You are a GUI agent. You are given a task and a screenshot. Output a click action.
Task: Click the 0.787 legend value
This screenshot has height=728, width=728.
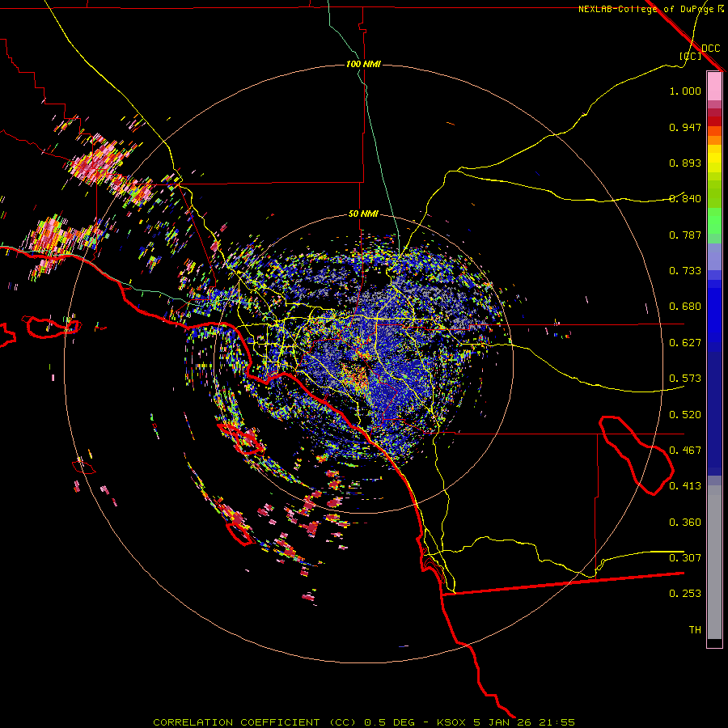click(x=685, y=235)
